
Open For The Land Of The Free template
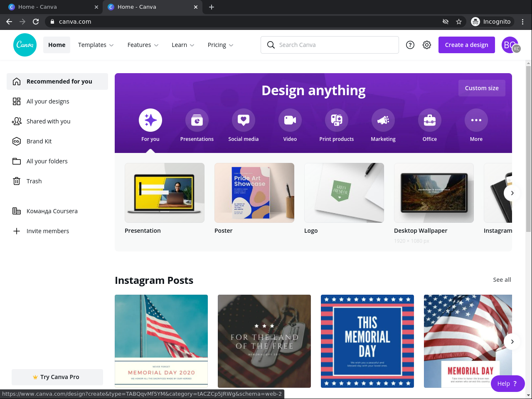[x=264, y=341]
